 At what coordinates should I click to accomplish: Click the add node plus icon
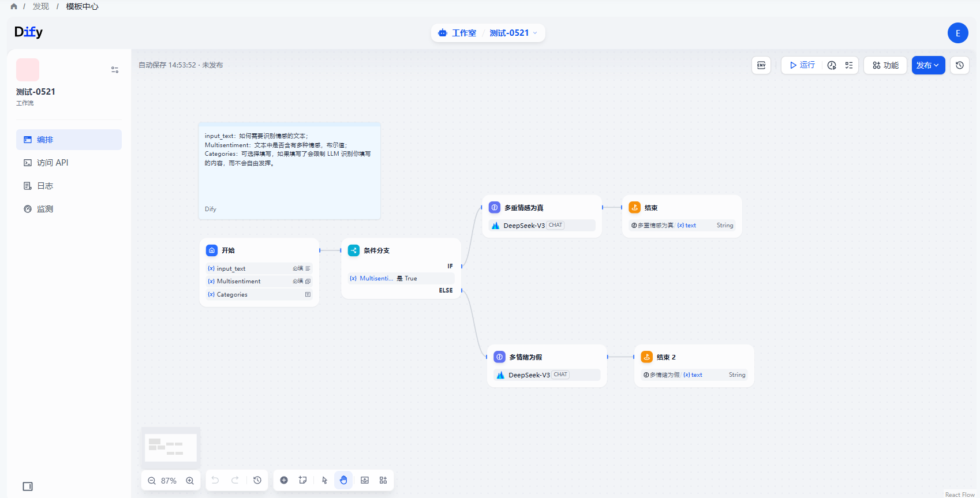pyautogui.click(x=284, y=480)
